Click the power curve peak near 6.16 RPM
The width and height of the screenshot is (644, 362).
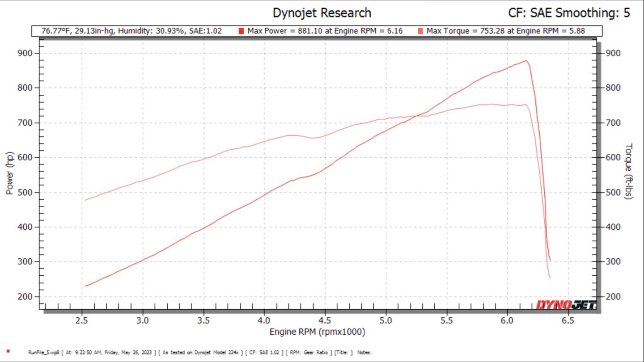click(526, 60)
